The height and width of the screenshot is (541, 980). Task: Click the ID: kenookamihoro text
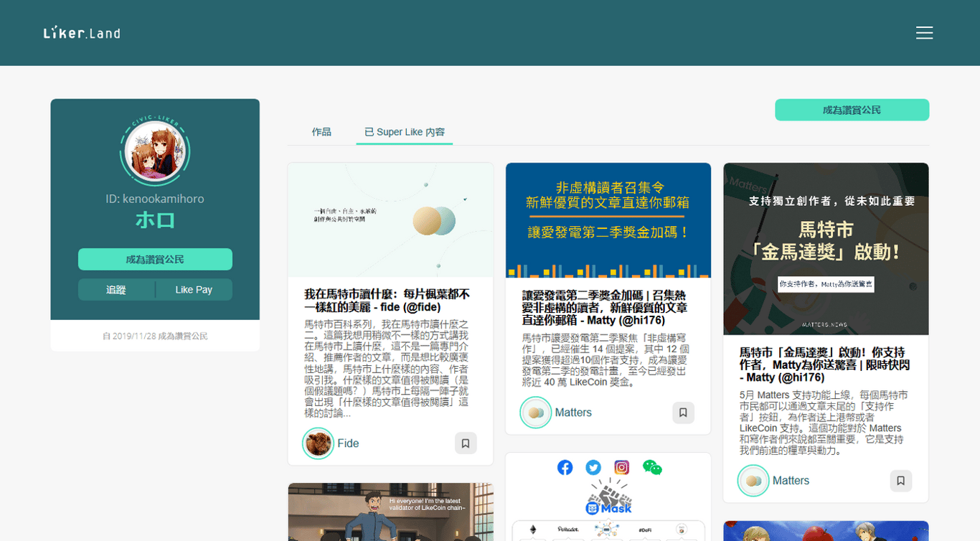pos(155,199)
